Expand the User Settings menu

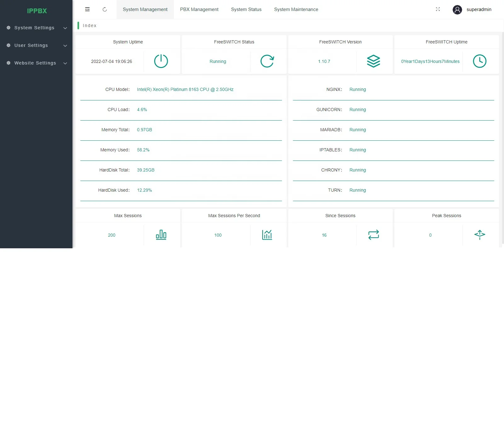37,45
